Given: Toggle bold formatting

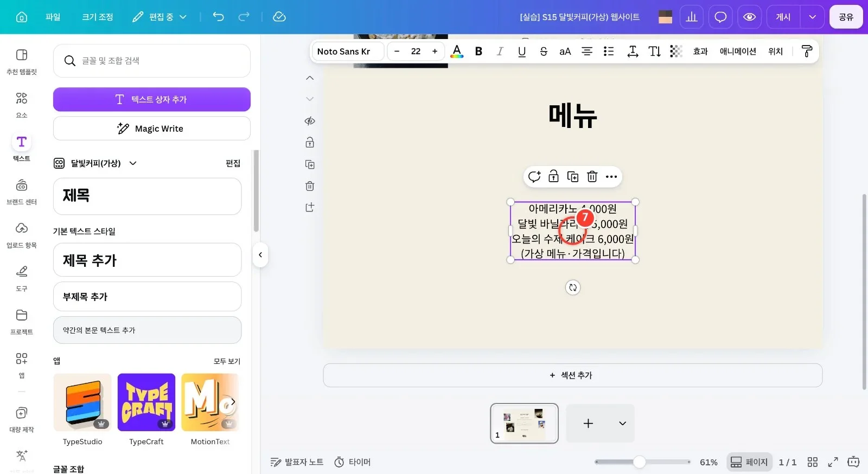Looking at the screenshot, I should pos(478,52).
